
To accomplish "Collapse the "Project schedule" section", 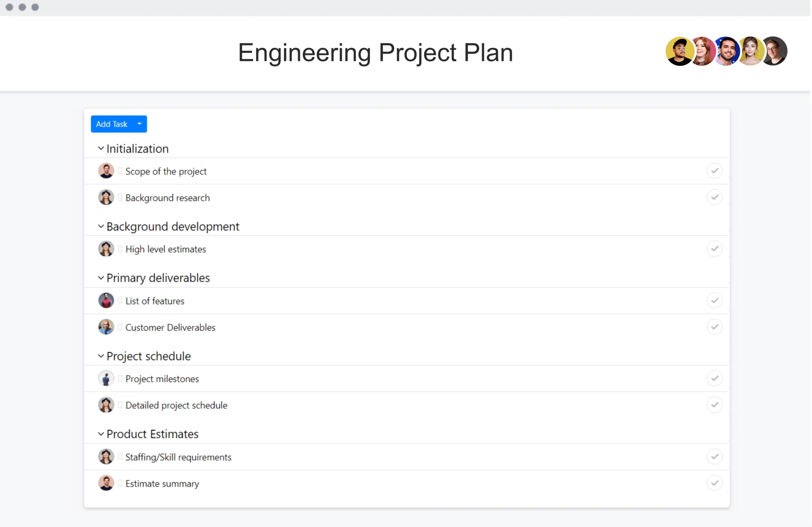I will click(101, 356).
